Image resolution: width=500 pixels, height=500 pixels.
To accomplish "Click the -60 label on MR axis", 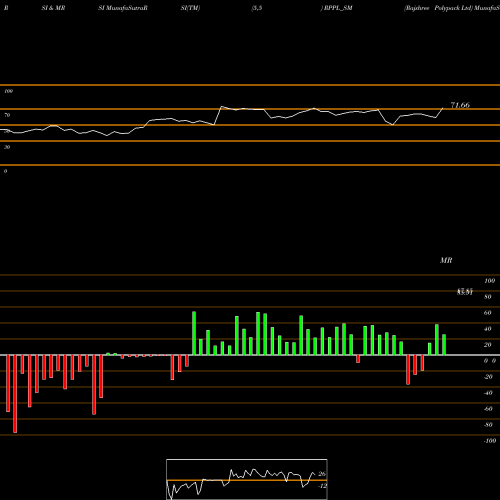I will point(488,409).
